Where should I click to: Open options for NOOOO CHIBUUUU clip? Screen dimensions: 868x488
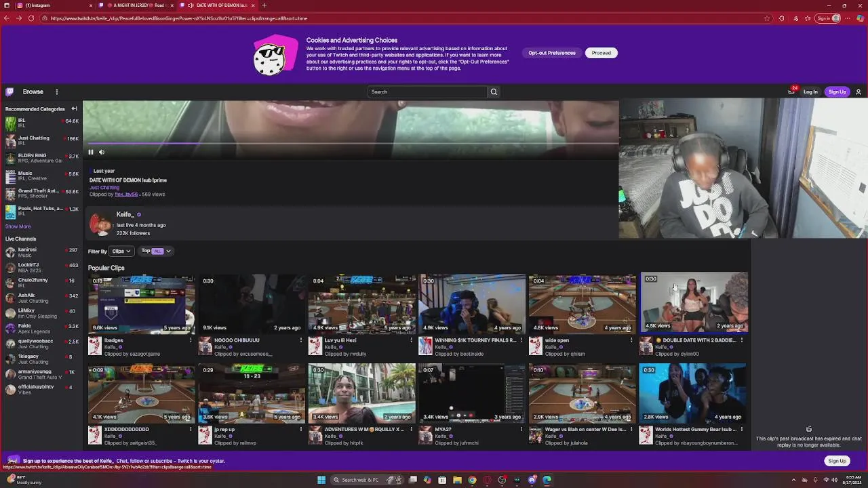301,340
